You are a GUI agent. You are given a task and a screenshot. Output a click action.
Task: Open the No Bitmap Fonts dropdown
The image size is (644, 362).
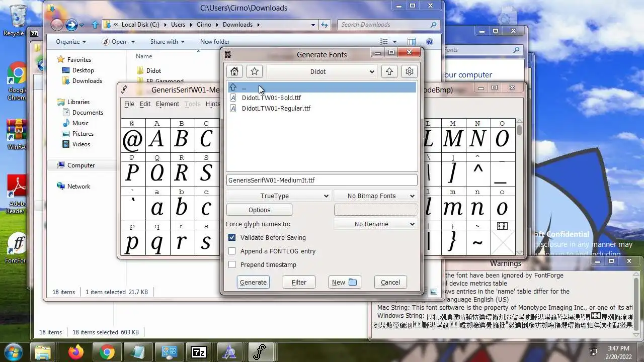[x=375, y=196]
